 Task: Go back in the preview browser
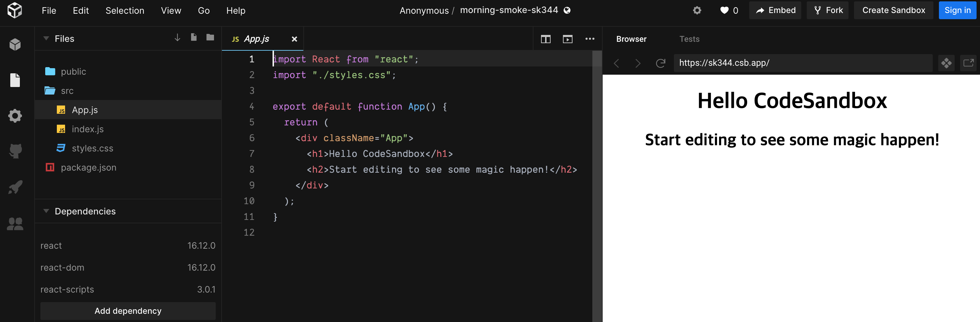(x=617, y=63)
